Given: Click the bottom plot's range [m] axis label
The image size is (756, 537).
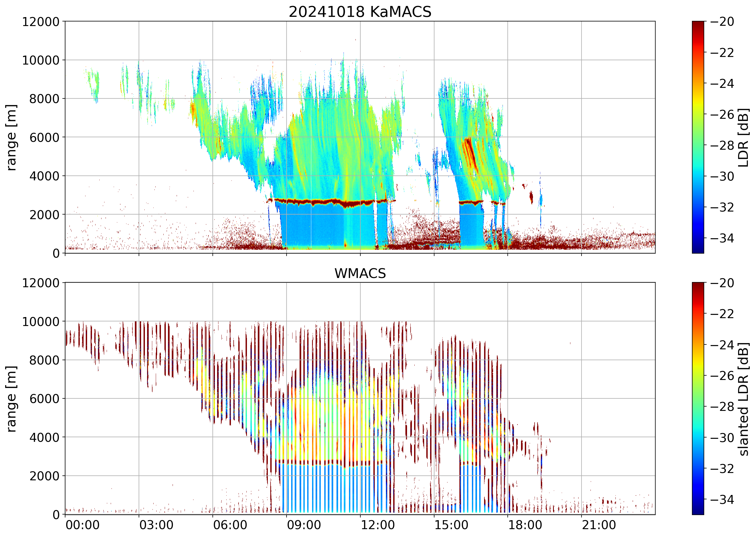Looking at the screenshot, I should pyautogui.click(x=11, y=399).
